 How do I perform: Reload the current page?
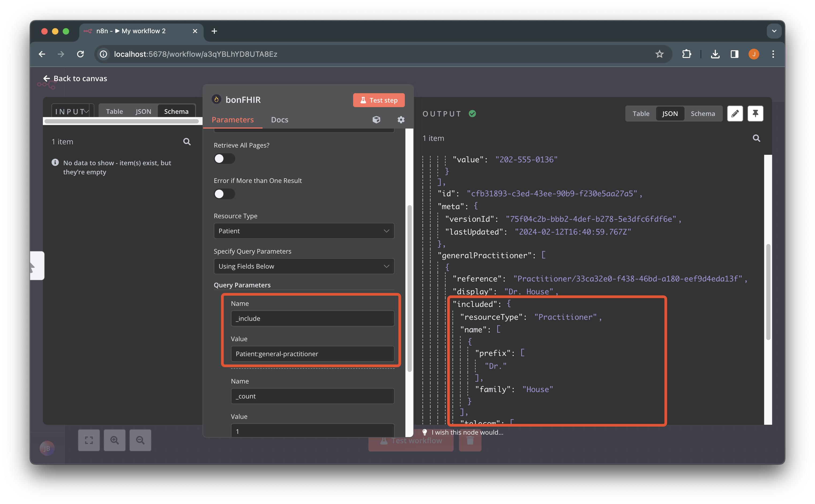pos(80,54)
